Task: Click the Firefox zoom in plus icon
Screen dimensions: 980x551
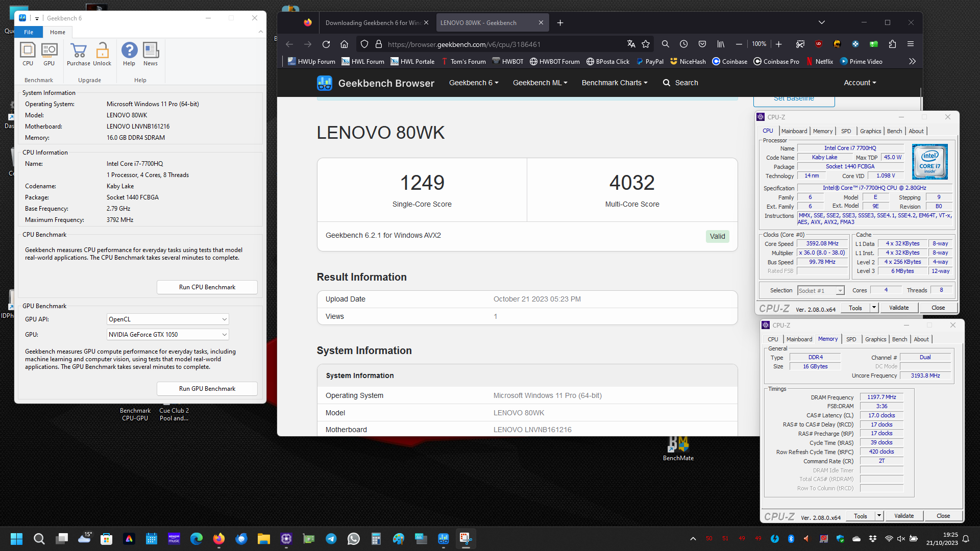Action: coord(779,44)
